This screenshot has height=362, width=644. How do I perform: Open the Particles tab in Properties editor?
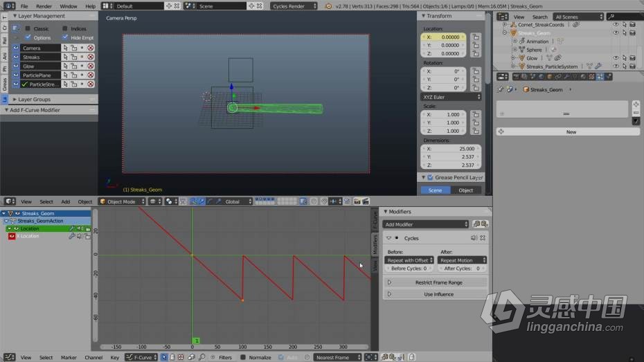click(600, 77)
